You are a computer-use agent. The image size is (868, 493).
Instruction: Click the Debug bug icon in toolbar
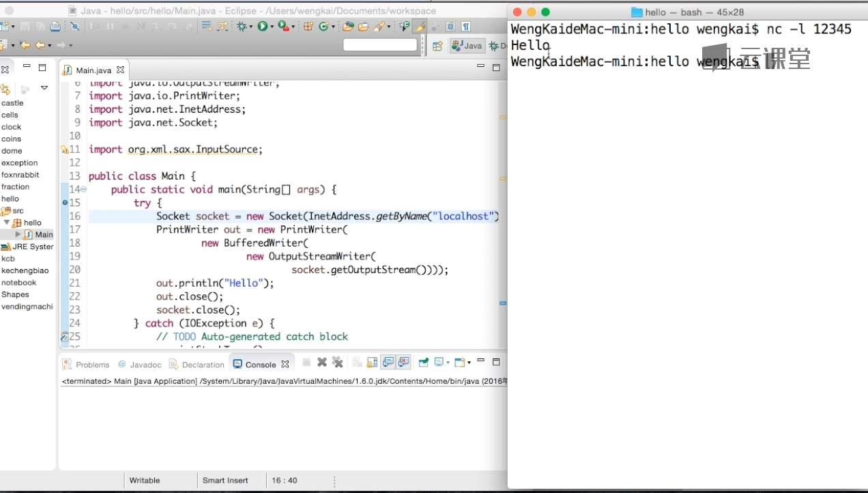pos(242,27)
